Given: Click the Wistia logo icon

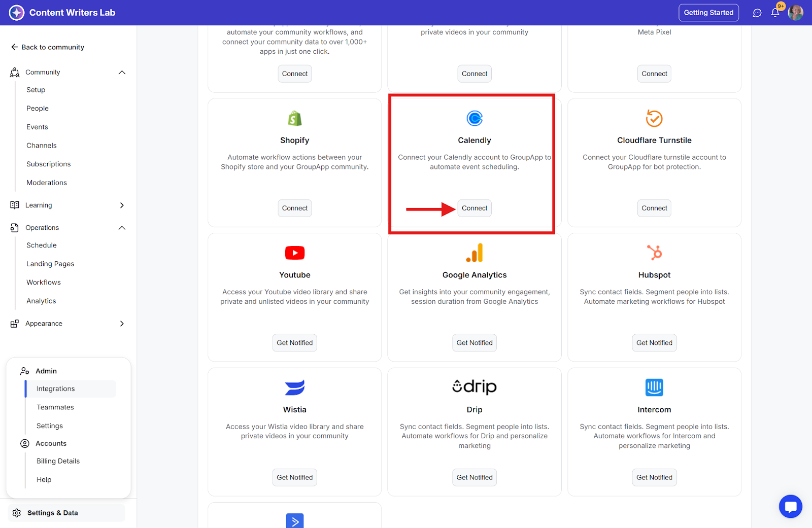Looking at the screenshot, I should click(295, 388).
